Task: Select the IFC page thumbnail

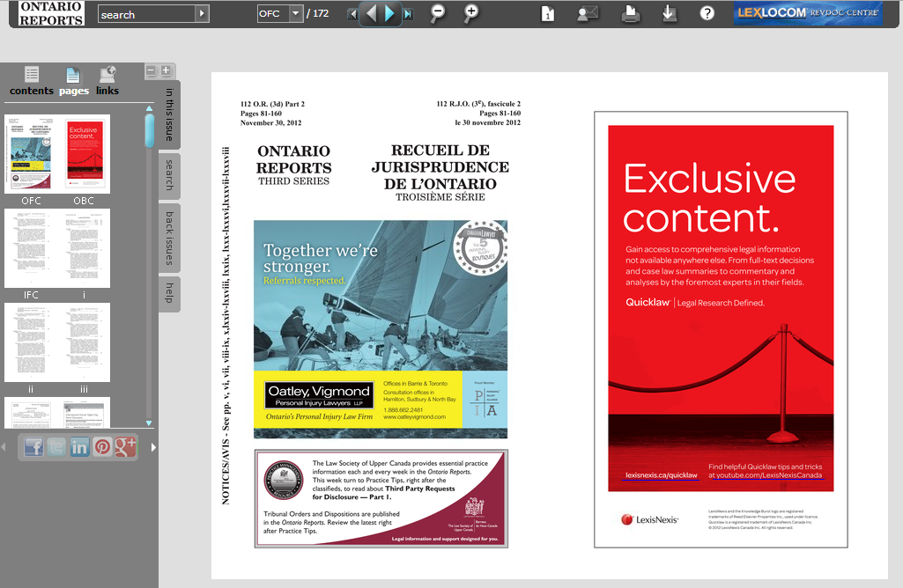Action: pos(31,248)
